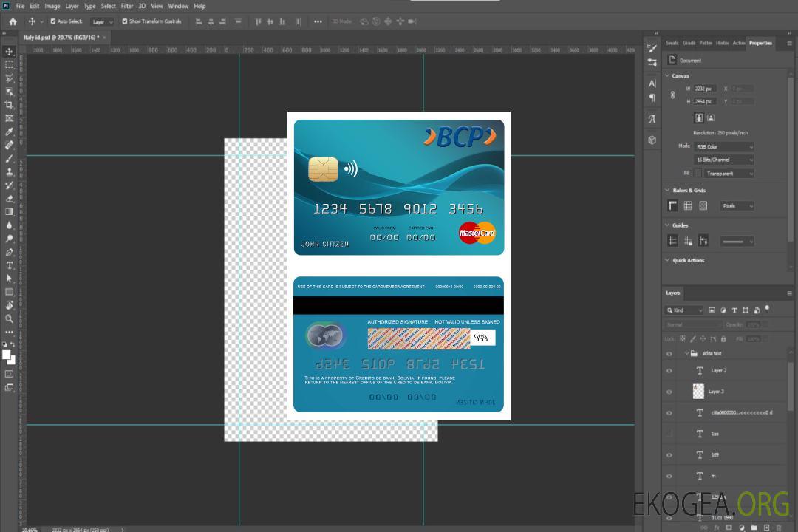This screenshot has width=798, height=532.
Task: Open the File menu
Action: [21, 6]
